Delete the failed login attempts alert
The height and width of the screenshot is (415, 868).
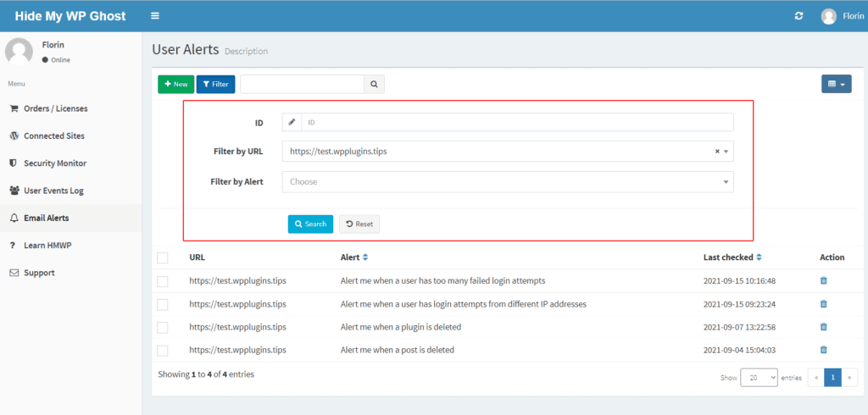pos(823,280)
